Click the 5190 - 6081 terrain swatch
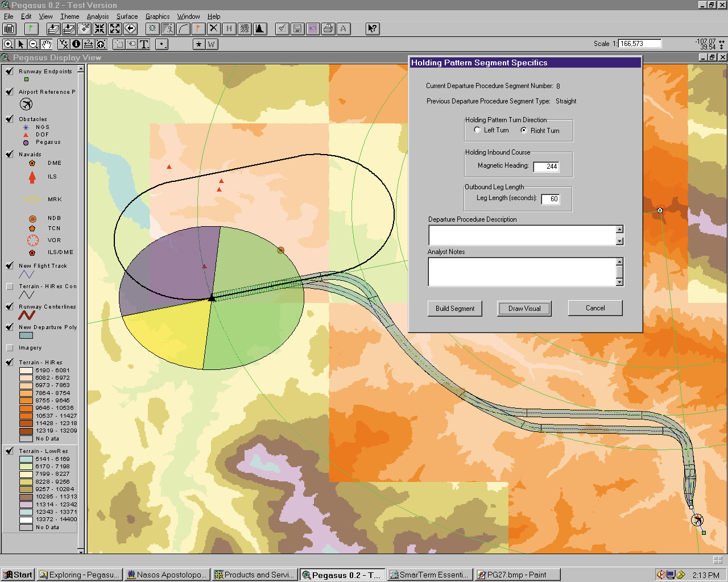Viewport: 728px width, 582px height. [x=26, y=370]
